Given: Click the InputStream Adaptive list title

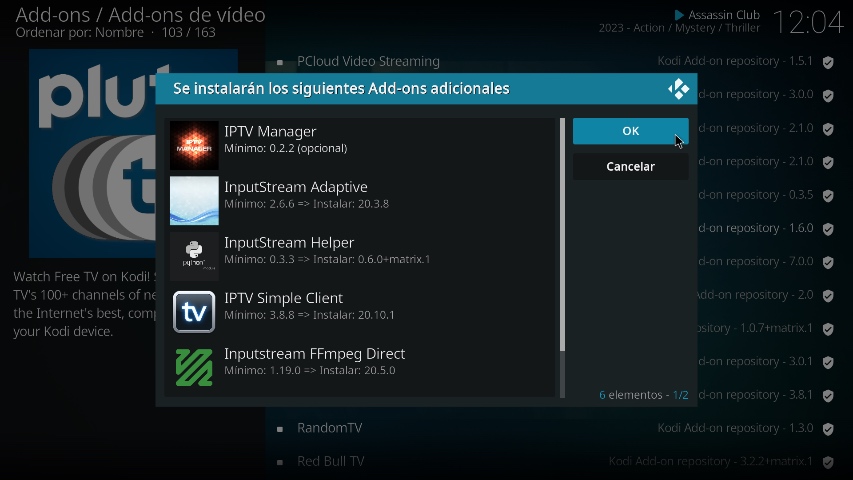Looking at the screenshot, I should pyautogui.click(x=296, y=187).
